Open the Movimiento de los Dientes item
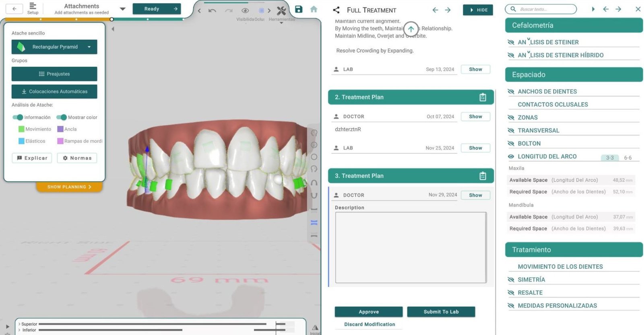The height and width of the screenshot is (335, 644). 560,267
